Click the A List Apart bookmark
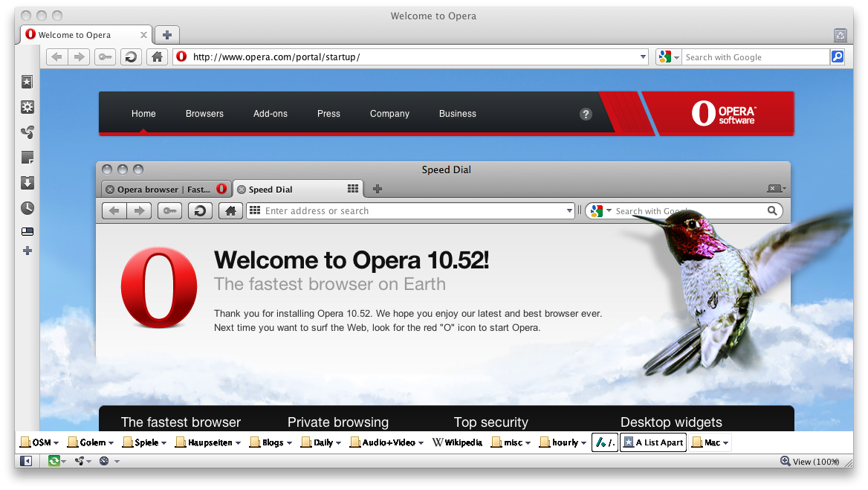The height and width of the screenshot is (490, 868). 652,442
